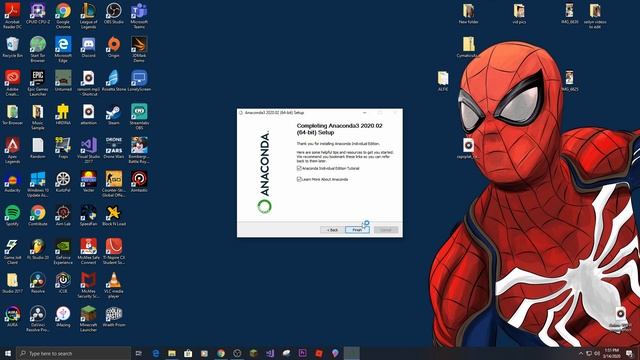Viewport: 640px width, 360px height.
Task: Select the CPUID CPU-Z desktop icon
Action: [38, 13]
